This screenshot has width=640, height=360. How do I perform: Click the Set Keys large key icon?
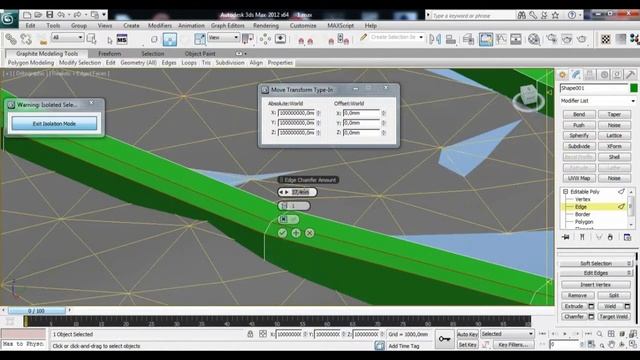click(x=444, y=339)
